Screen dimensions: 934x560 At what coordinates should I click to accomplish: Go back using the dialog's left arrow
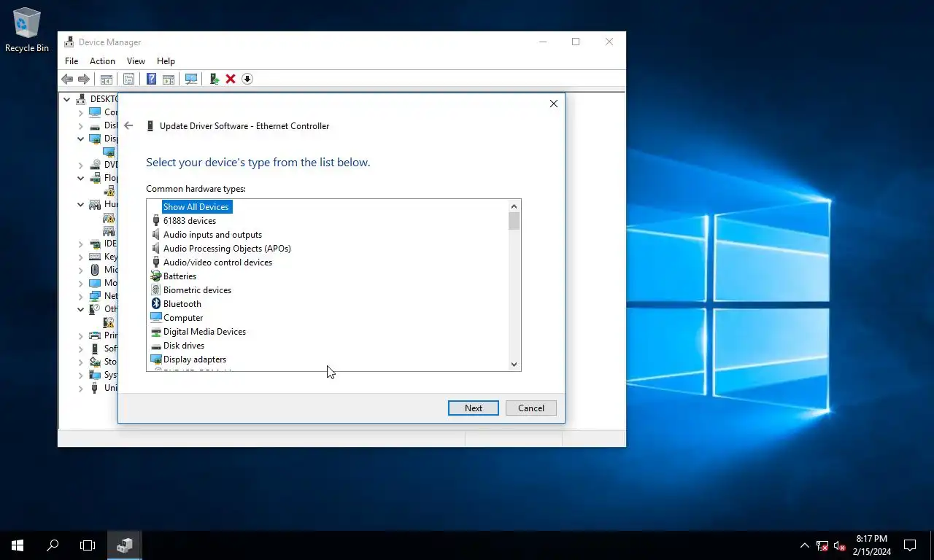click(x=128, y=125)
